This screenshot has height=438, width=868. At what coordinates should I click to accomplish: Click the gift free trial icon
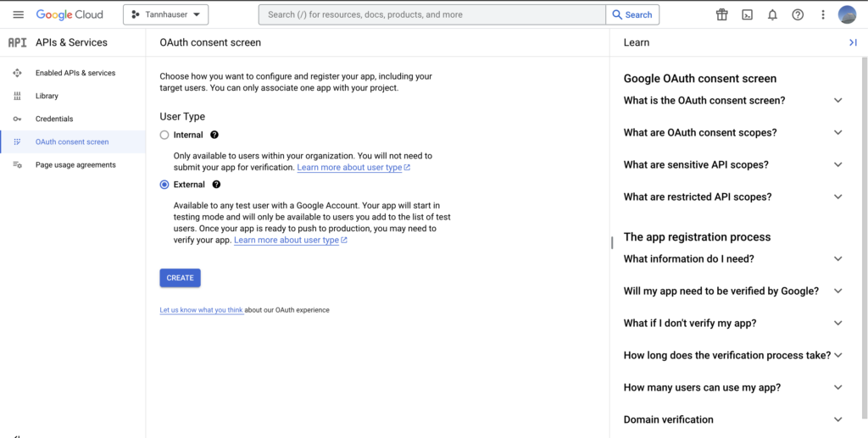722,15
